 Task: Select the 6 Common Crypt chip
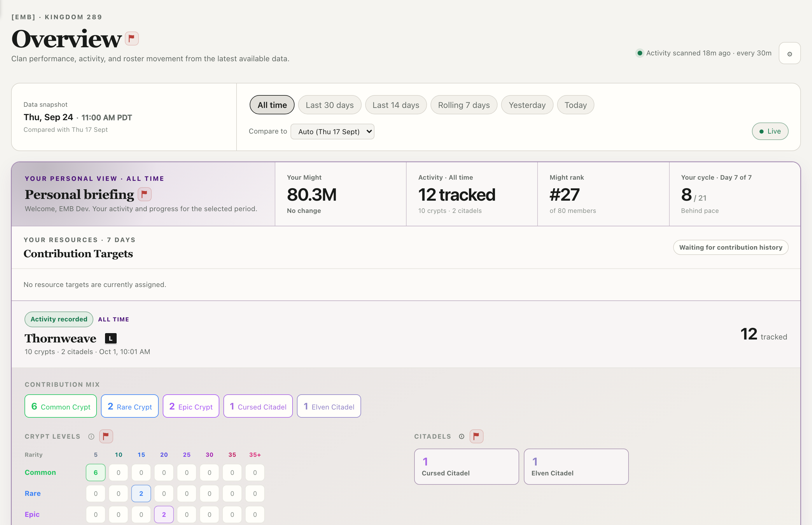point(61,406)
